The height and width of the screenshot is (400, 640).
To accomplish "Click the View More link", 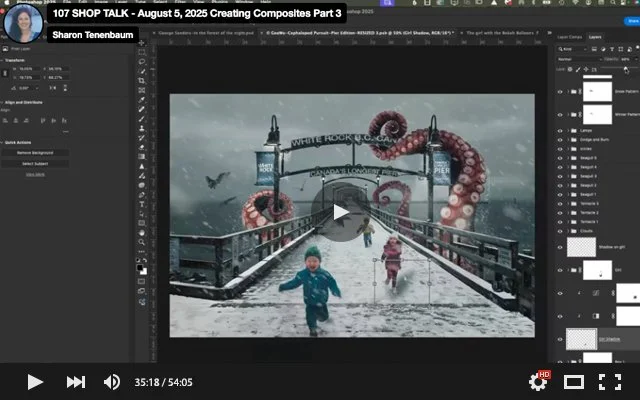I will pos(35,175).
